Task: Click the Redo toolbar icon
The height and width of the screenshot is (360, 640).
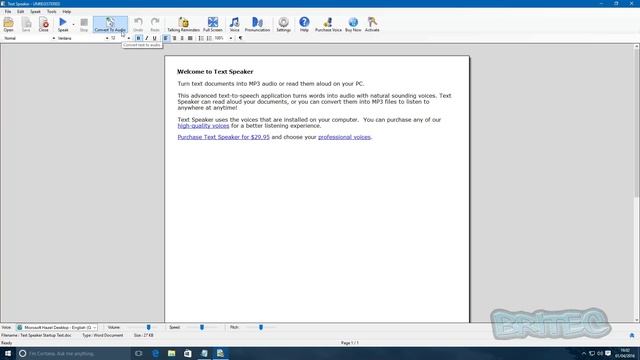Action: [155, 24]
